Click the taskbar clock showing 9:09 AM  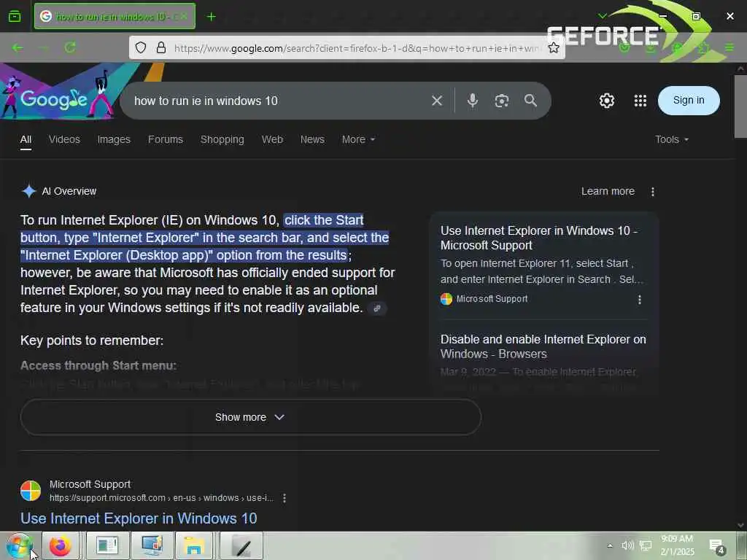(677, 545)
